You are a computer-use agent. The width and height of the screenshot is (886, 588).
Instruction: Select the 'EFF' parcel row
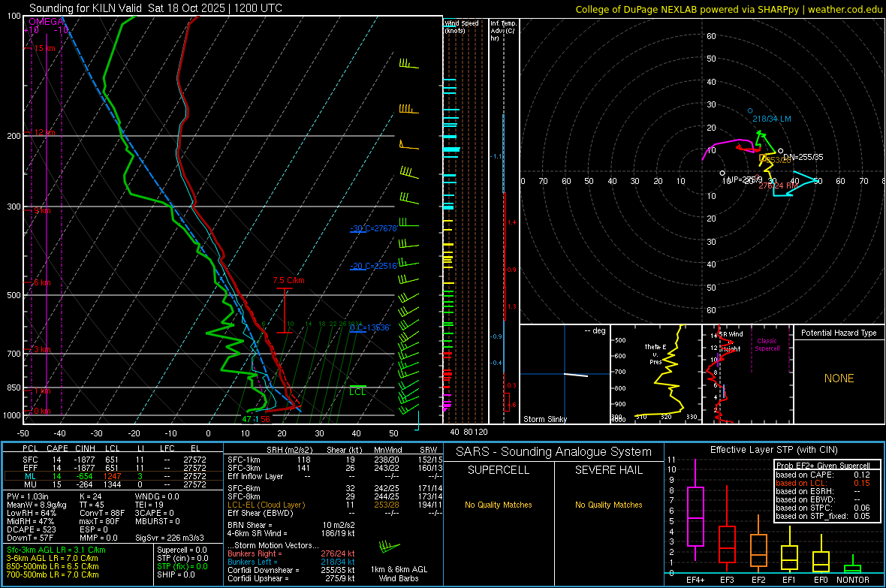pyautogui.click(x=113, y=468)
